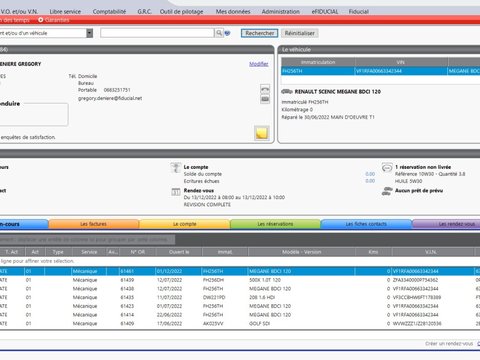Click the reservation speech-bubble icon
Image resolution: width=480 pixels, height=360 pixels.
pyautogui.click(x=387, y=168)
